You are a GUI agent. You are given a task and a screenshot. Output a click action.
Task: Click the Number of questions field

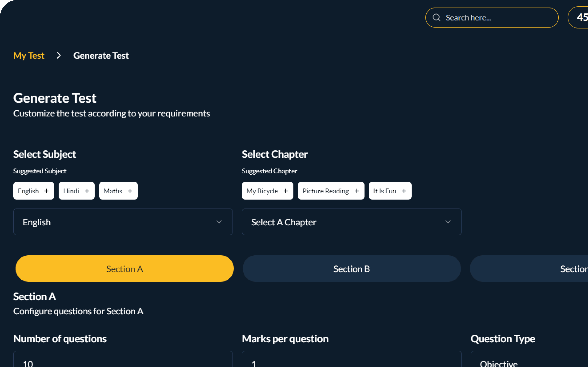tap(123, 359)
